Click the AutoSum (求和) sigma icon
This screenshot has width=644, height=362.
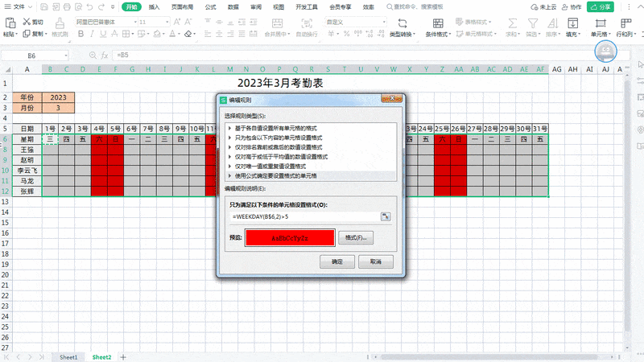[512, 23]
